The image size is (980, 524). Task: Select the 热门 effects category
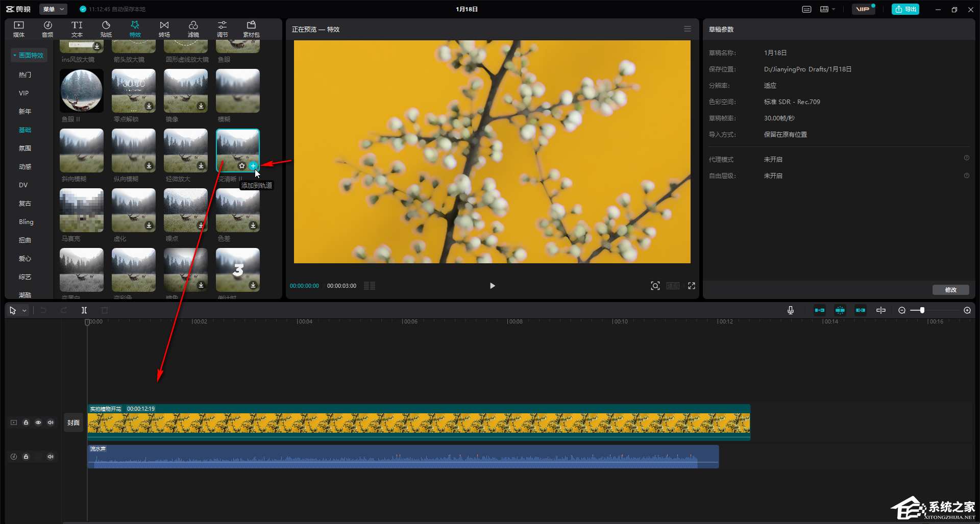(25, 74)
